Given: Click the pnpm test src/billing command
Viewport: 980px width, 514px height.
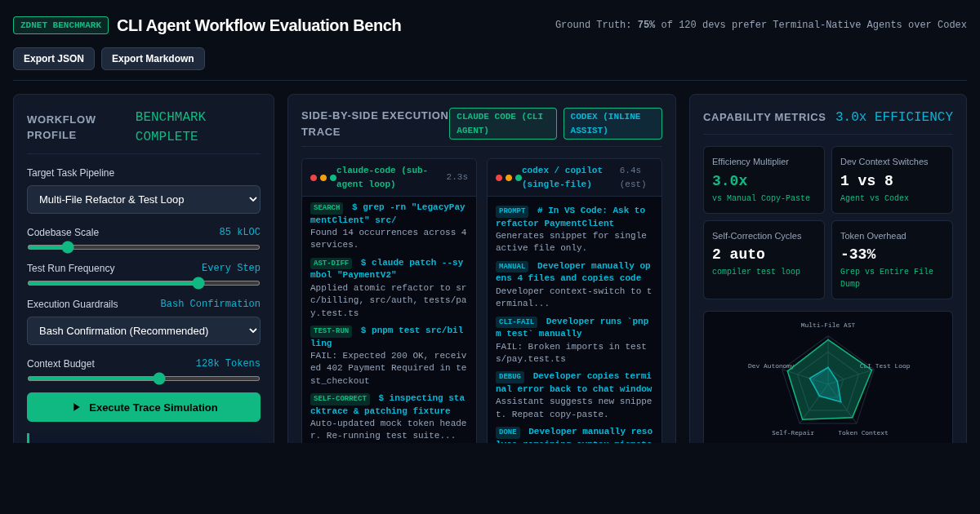Looking at the screenshot, I should 387,337.
